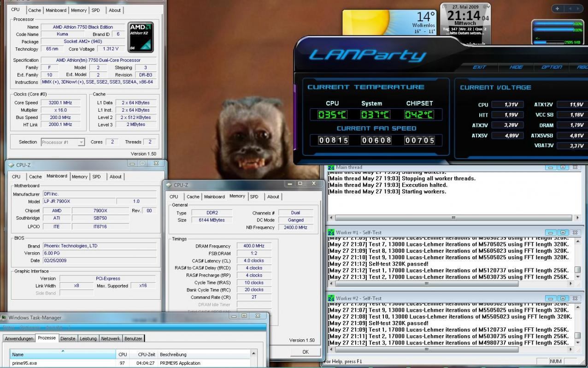588x368 pixels.
Task: Open the Anwendungen tab in Task-Manager
Action: [x=19, y=338]
